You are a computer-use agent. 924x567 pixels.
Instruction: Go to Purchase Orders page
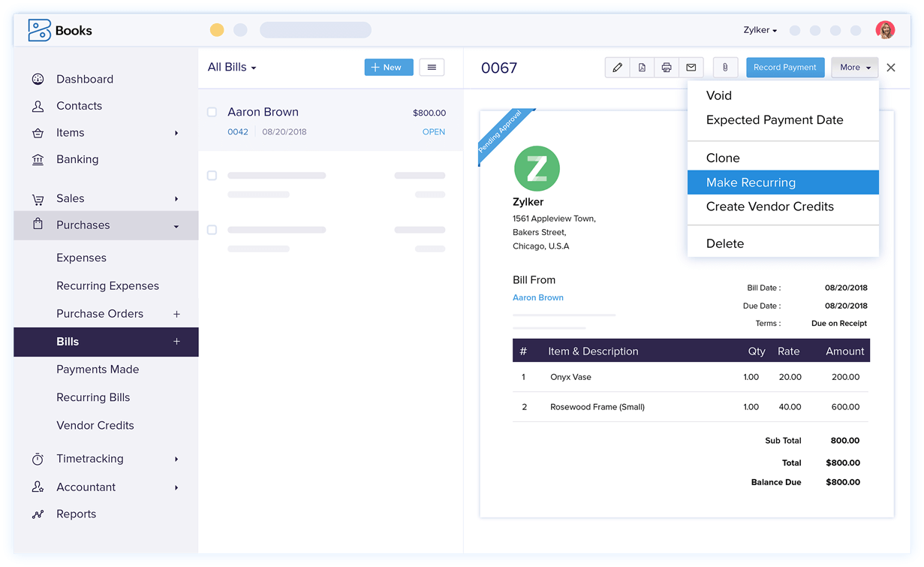tap(100, 314)
